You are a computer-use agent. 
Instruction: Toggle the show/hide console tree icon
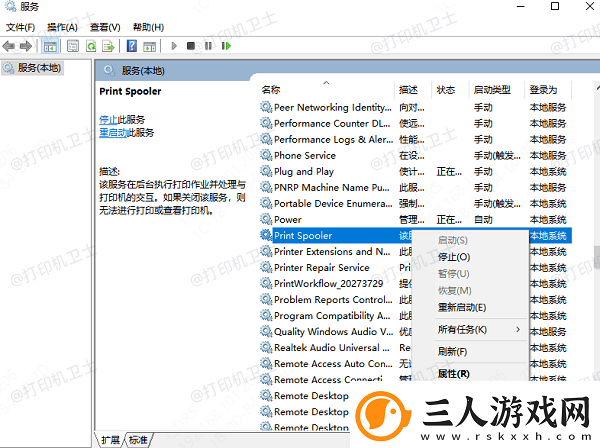click(x=50, y=46)
